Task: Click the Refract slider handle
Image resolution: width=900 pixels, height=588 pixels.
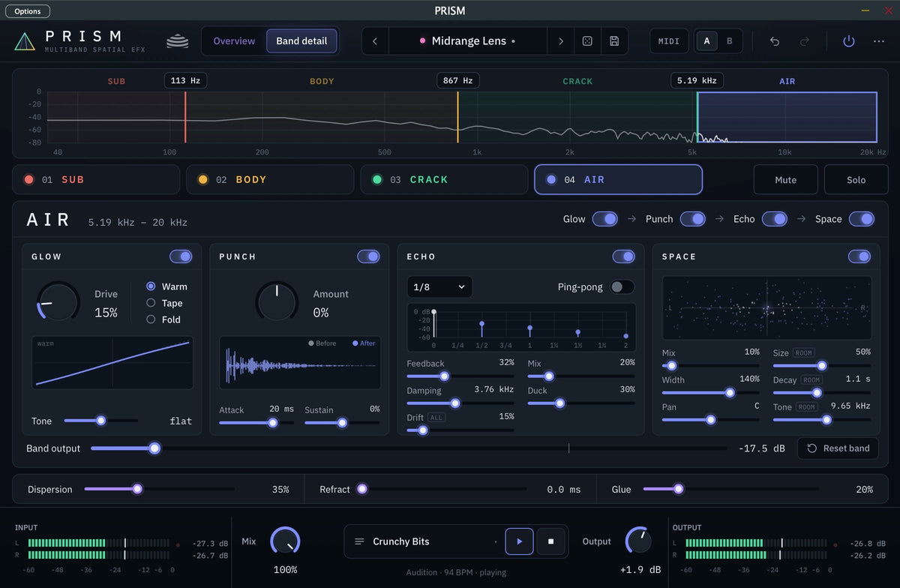Action: coord(362,489)
